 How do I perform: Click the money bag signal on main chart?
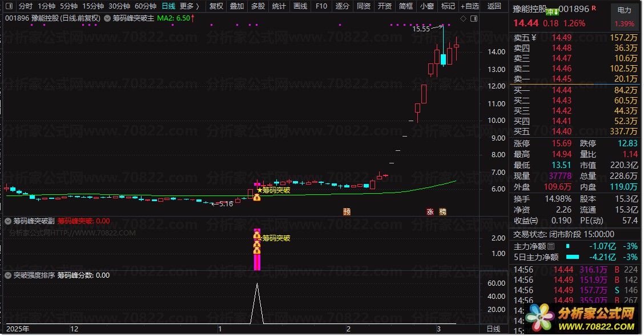257,197
